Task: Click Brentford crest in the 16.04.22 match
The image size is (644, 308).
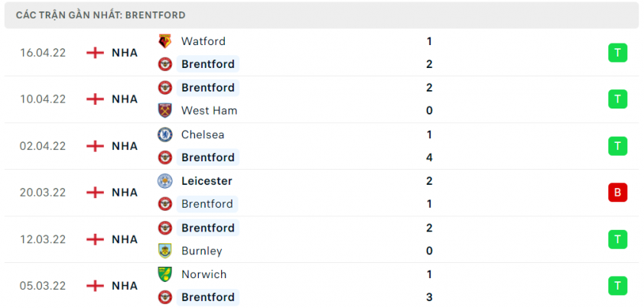Action: 165,64
